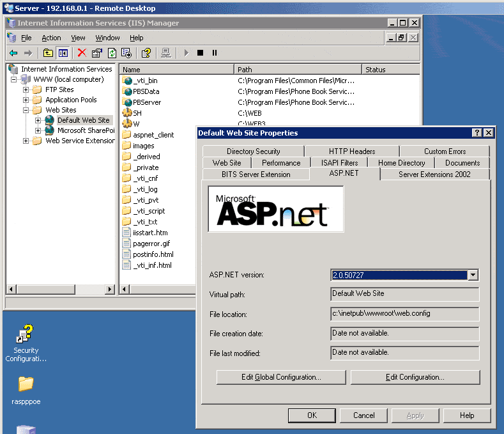Screen dimensions: 504x434
Task: Open the ASP.NET version dropdown
Action: 473,275
